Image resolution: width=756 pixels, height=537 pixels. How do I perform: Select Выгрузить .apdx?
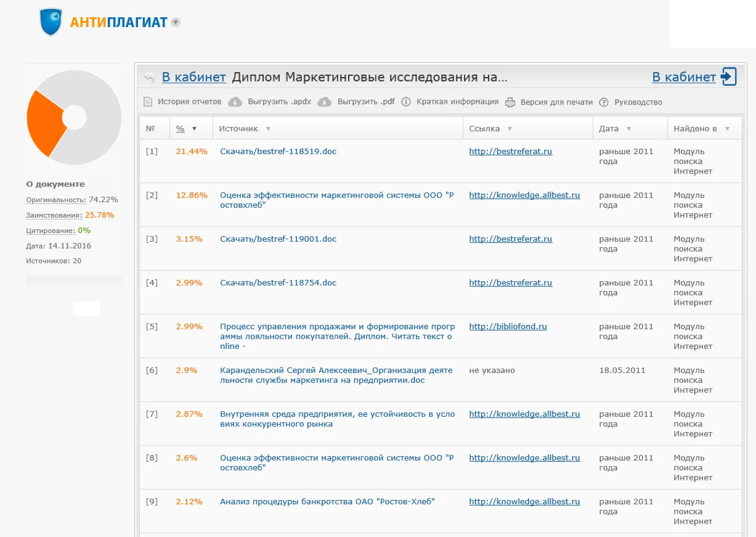point(280,102)
